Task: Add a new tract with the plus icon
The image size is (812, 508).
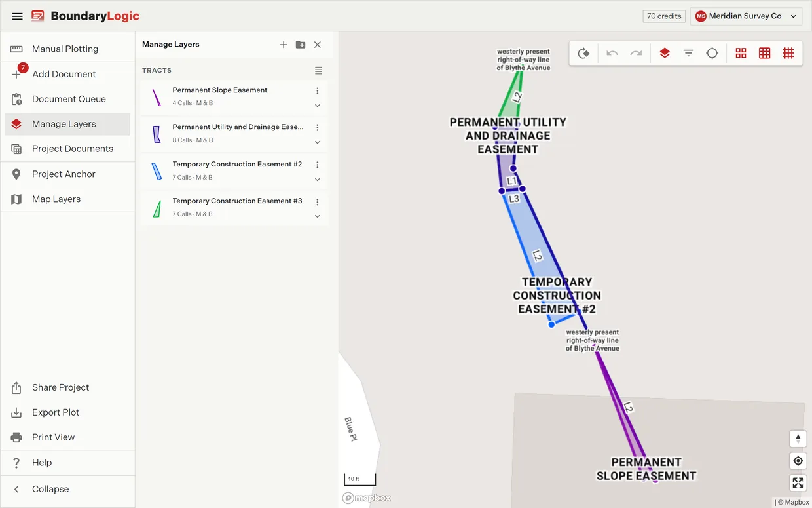Action: [284, 45]
